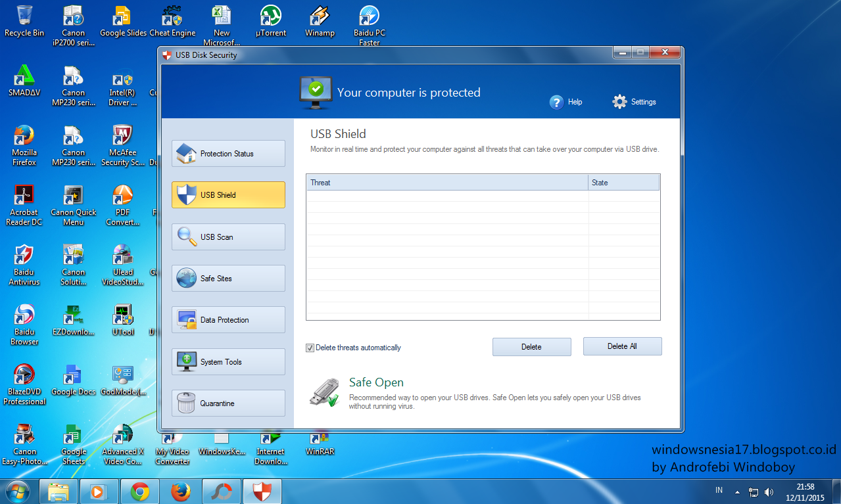841x504 pixels.
Task: Select the µTorrent desktop icon
Action: [x=271, y=21]
